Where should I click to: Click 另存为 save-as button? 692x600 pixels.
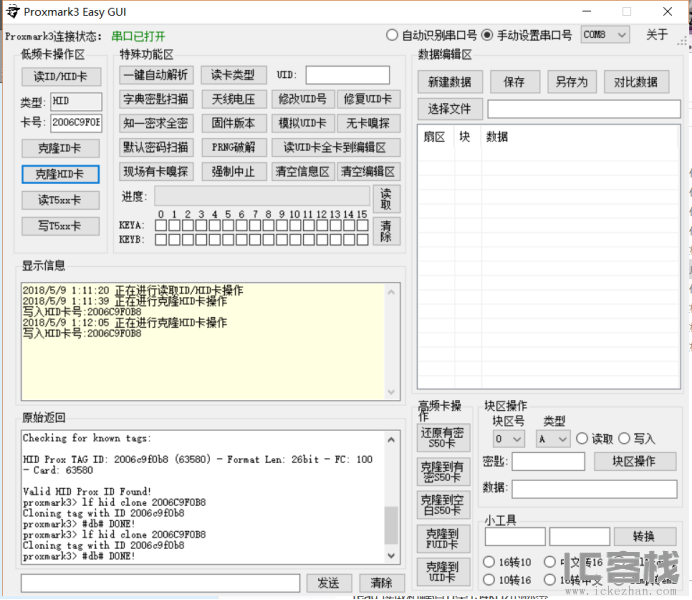(572, 82)
